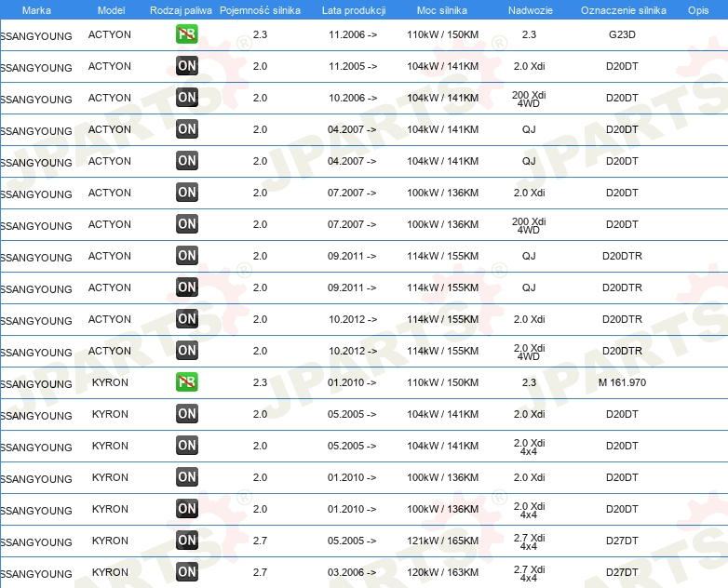Click the ON icon for Actyon 07.2007 2.0 Xdi
The image size is (728, 588).
click(x=186, y=193)
